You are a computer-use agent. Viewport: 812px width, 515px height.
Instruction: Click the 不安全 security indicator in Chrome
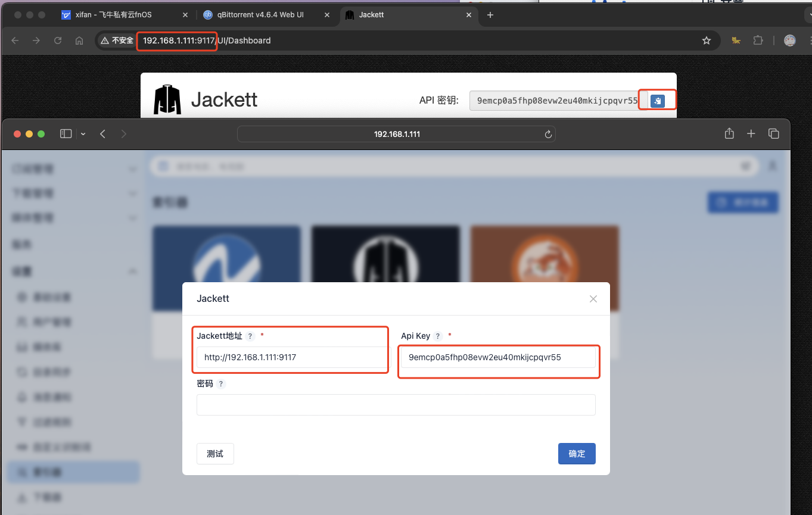117,40
